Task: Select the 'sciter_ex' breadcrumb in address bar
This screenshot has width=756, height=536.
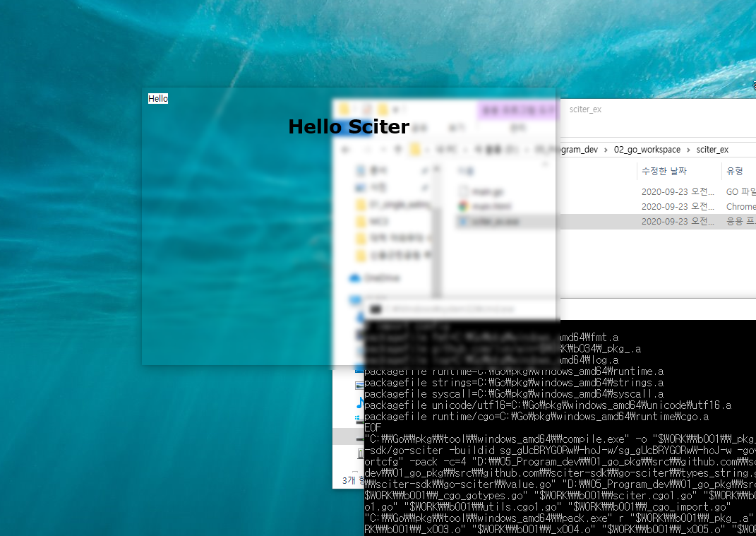Action: (x=712, y=150)
